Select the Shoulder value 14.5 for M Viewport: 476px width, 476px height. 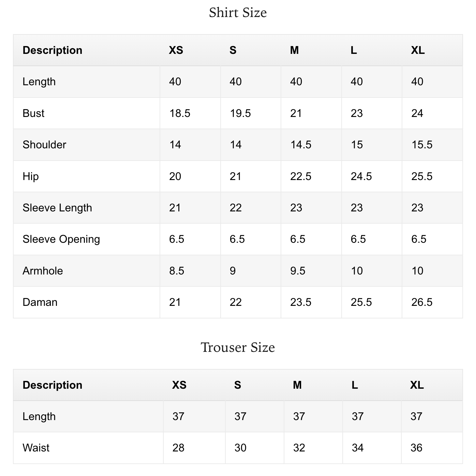coord(301,145)
